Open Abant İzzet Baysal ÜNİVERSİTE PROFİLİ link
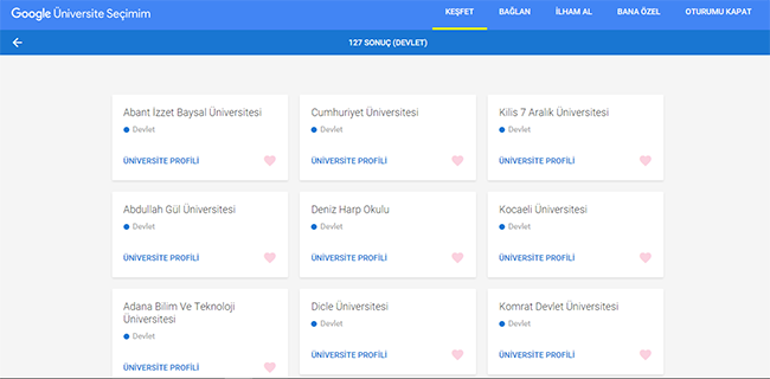The width and height of the screenshot is (770, 379). pyautogui.click(x=161, y=161)
